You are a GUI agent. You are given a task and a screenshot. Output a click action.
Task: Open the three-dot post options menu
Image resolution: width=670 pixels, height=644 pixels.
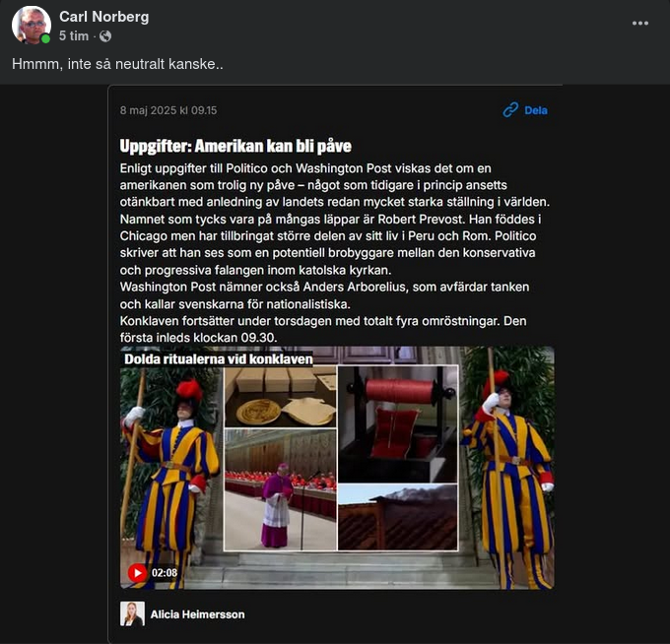pos(640,23)
